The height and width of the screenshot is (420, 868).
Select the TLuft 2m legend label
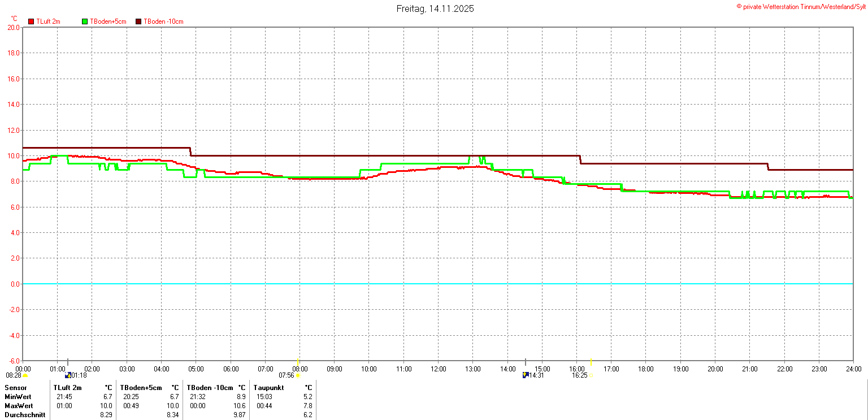coord(48,21)
